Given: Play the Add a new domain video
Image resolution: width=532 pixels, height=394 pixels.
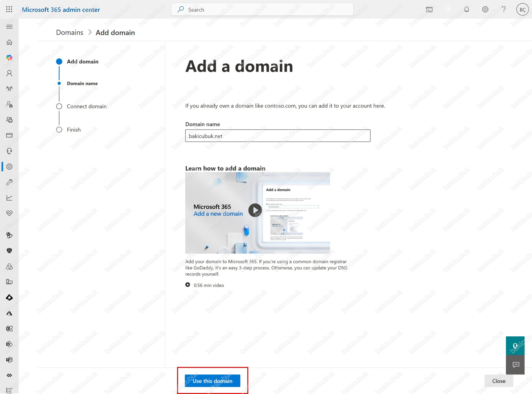Looking at the screenshot, I should pos(255,210).
